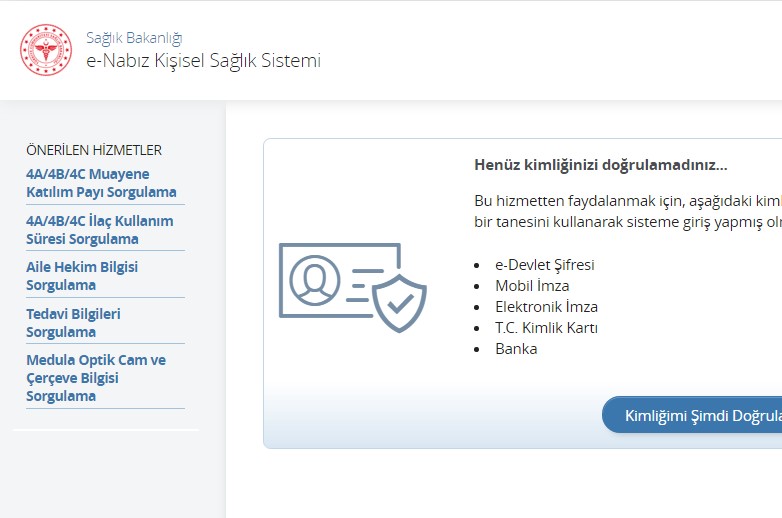
Task: Click the Kimliğimi Şimdi Doğrula button
Action: click(692, 415)
